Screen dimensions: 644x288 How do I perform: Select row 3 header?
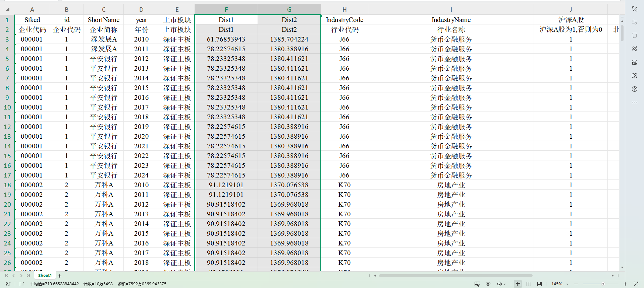[7, 39]
